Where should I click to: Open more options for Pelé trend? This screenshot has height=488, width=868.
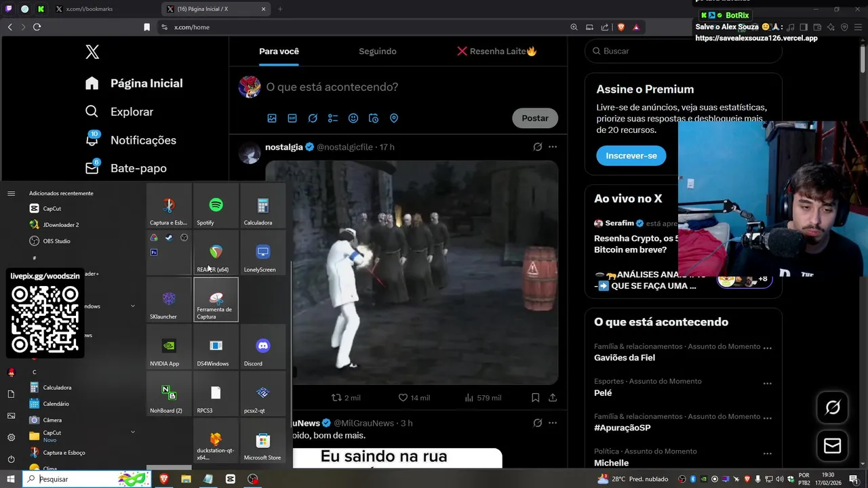tap(768, 383)
